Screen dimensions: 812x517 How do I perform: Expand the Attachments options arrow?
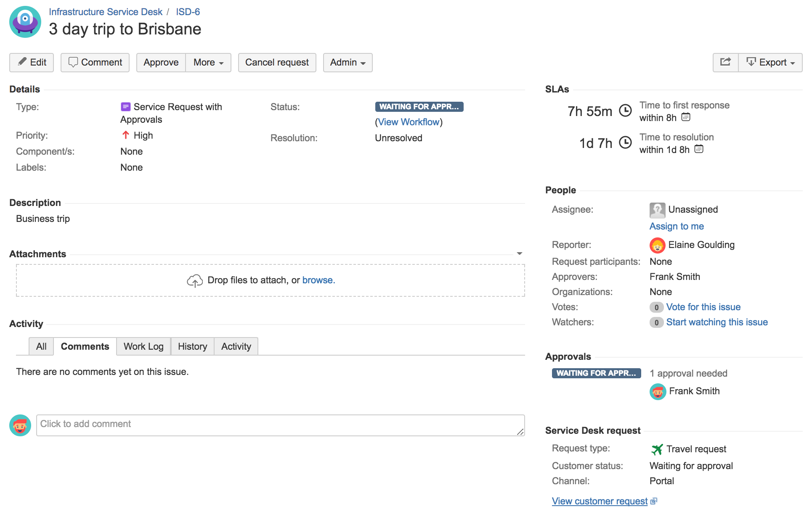(520, 253)
